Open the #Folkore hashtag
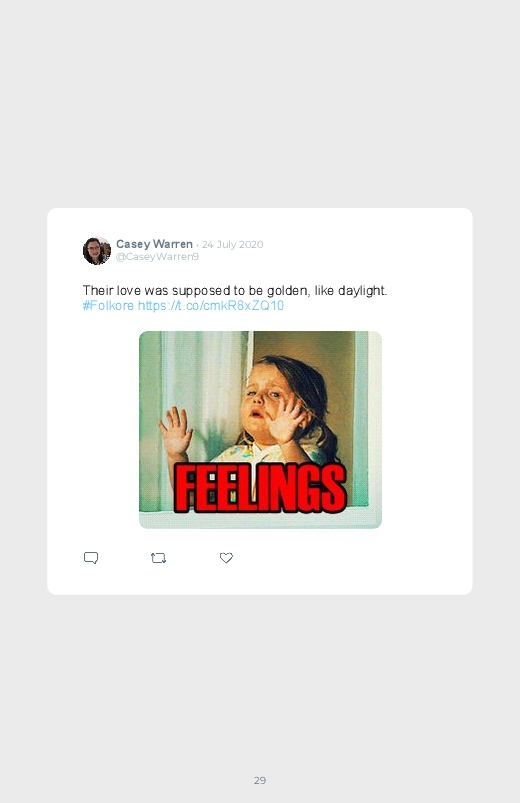 108,306
